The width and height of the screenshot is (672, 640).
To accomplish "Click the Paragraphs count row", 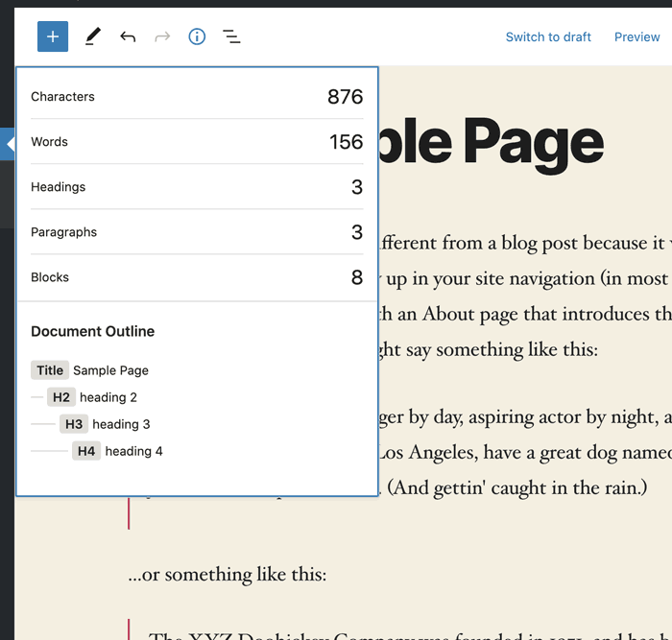I will [x=197, y=231].
